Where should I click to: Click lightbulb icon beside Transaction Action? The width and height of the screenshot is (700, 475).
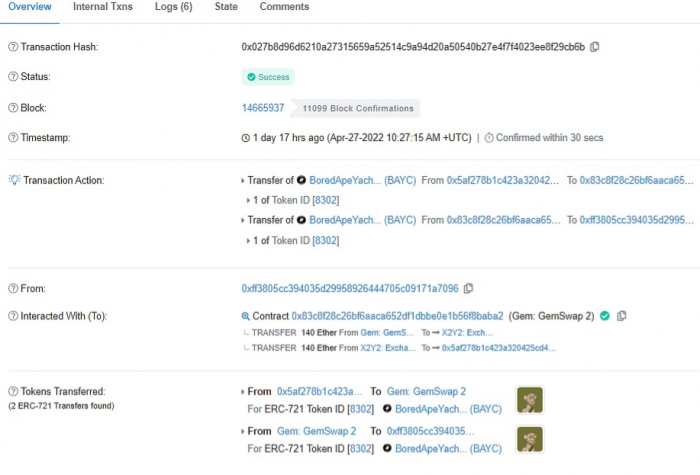[14, 180]
